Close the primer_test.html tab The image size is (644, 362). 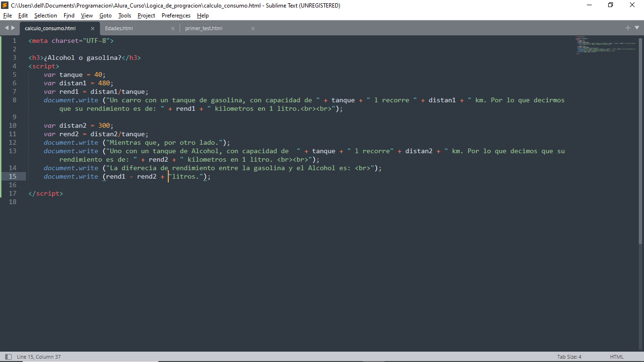(253, 28)
